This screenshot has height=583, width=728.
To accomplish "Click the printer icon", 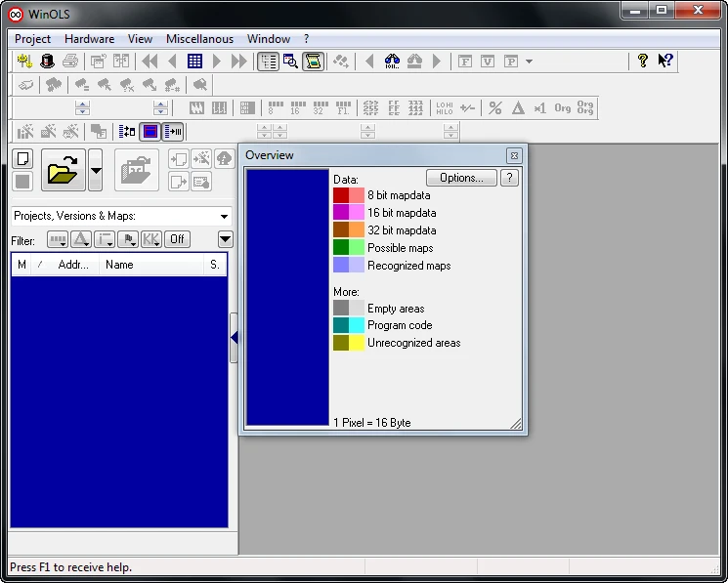I will coord(70,61).
